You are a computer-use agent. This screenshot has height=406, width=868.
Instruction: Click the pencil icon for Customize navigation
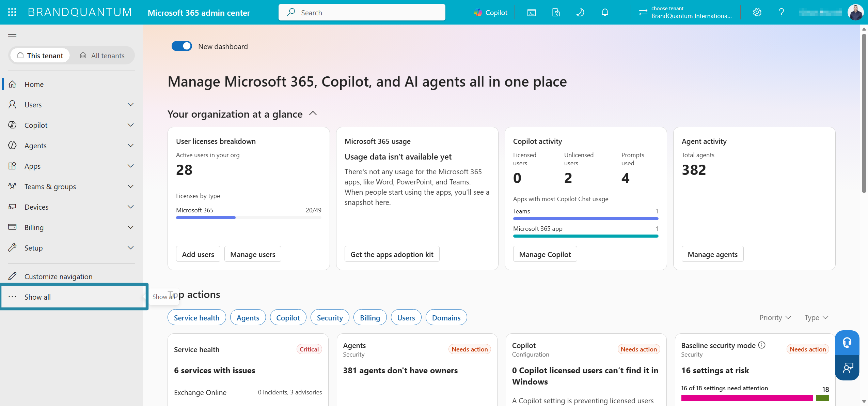point(12,276)
